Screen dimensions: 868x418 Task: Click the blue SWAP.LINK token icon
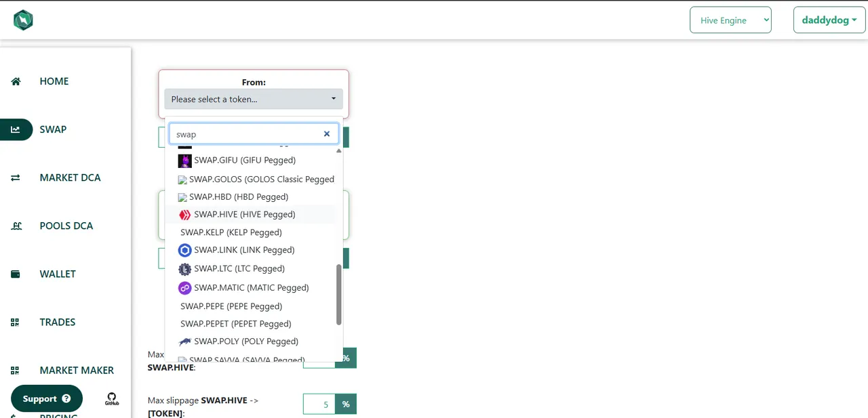[x=185, y=251]
